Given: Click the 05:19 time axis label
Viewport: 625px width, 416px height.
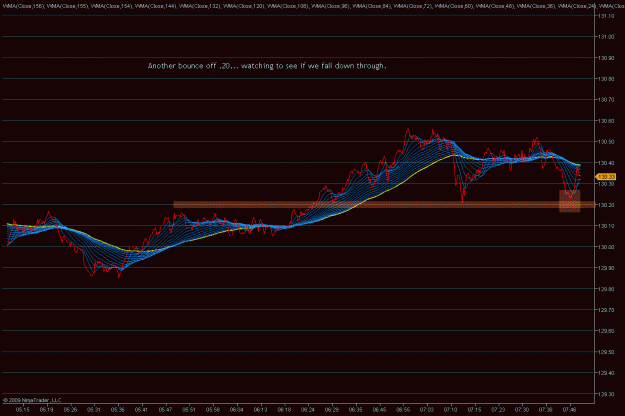Looking at the screenshot, I should point(47,410).
